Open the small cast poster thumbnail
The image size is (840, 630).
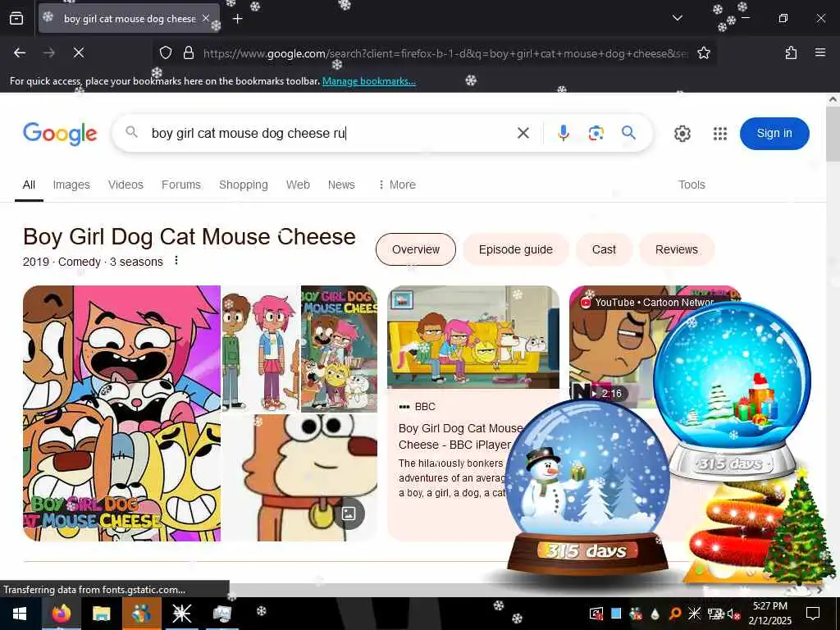click(339, 349)
